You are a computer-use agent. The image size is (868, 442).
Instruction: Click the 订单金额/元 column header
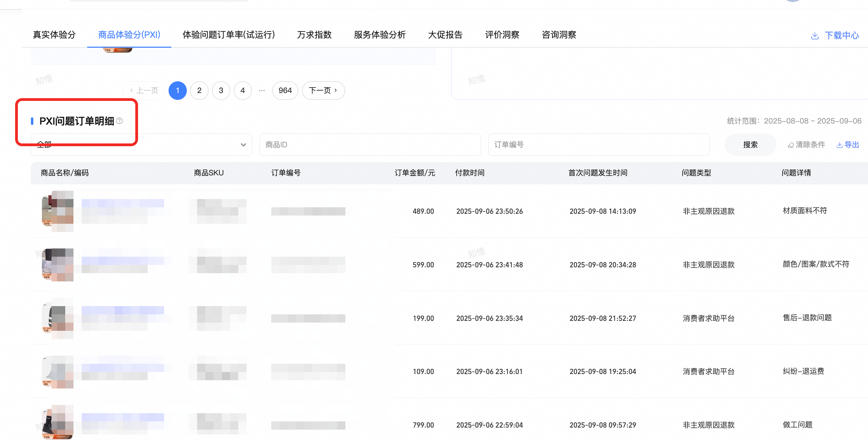[415, 173]
